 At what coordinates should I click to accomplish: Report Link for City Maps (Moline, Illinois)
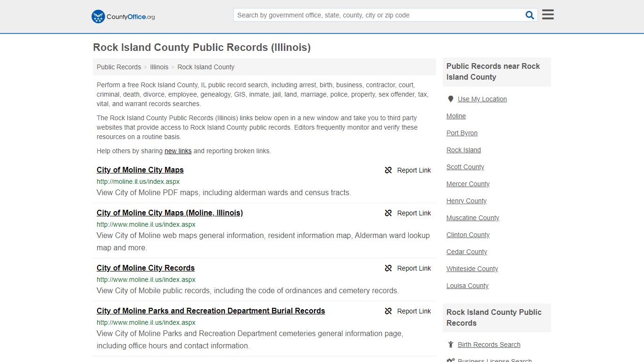pyautogui.click(x=414, y=213)
